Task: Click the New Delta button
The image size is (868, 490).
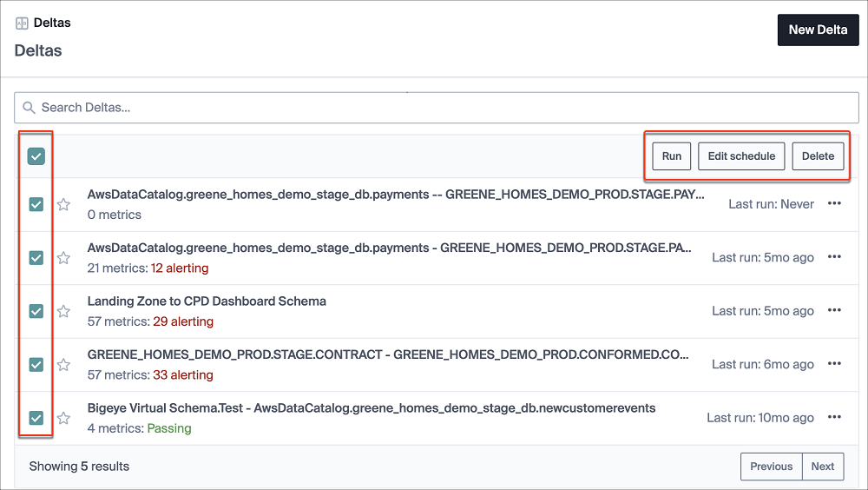Action: click(818, 30)
